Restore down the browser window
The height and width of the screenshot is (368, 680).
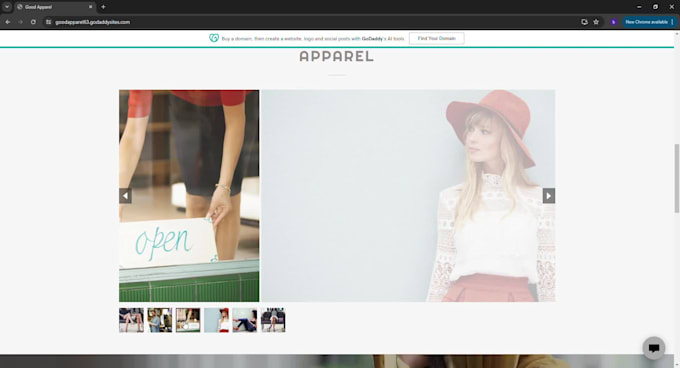click(x=655, y=7)
